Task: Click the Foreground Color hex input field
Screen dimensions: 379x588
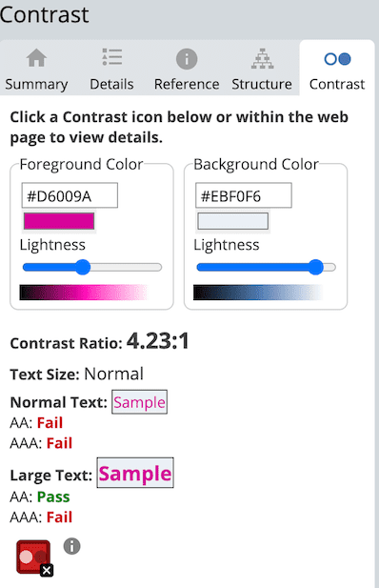Action: pyautogui.click(x=70, y=195)
